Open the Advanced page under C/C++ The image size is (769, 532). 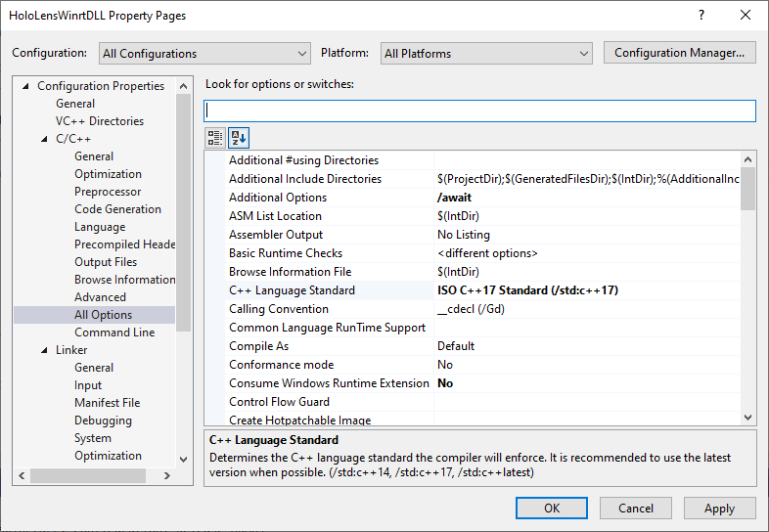tap(100, 297)
